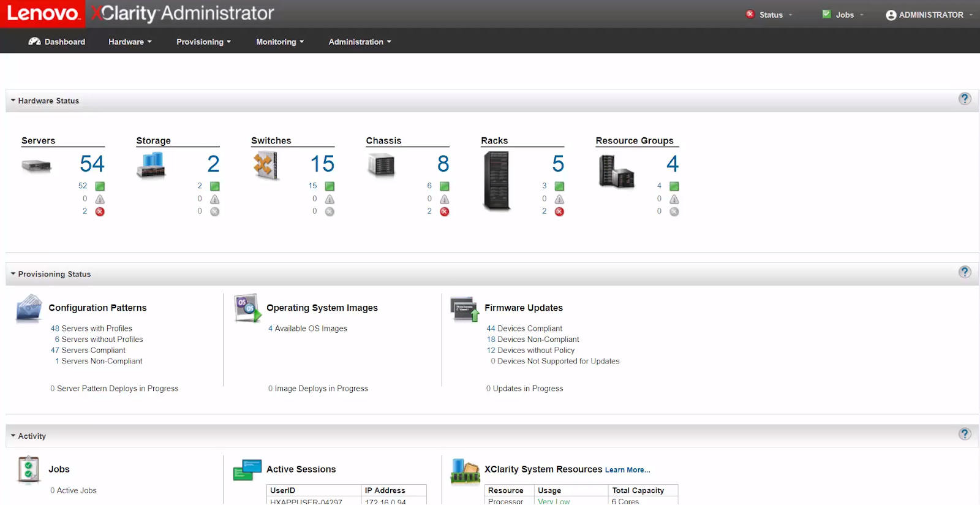Click the Switches device icon
The height and width of the screenshot is (505, 980).
[266, 165]
